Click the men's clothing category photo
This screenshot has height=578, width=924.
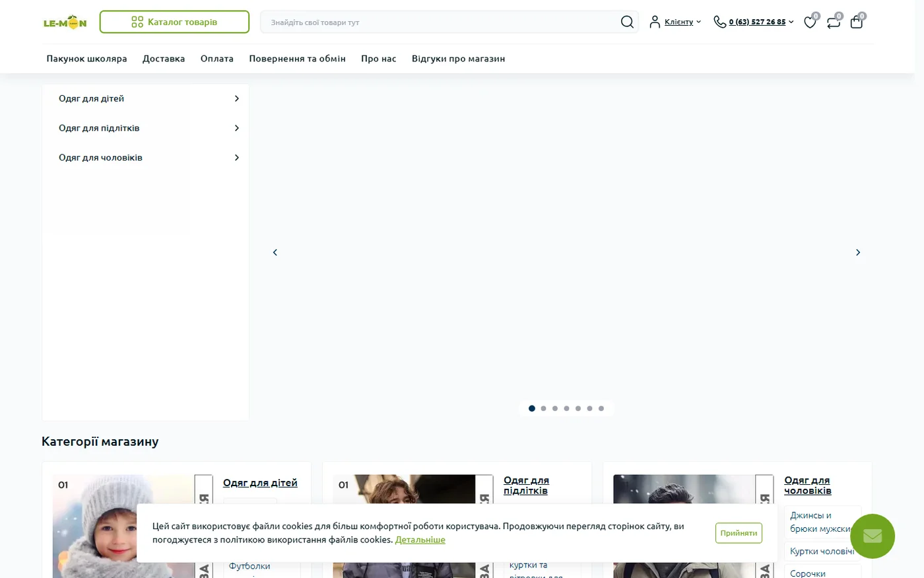(x=684, y=526)
